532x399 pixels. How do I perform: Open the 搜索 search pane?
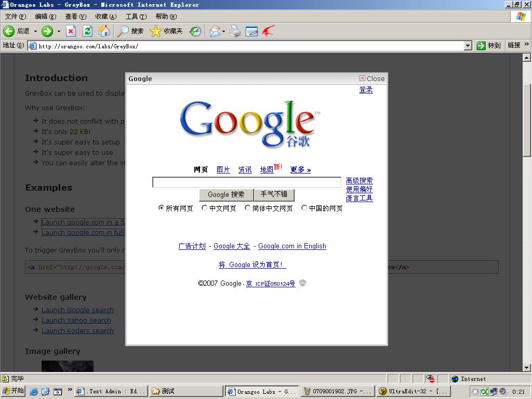coord(130,31)
